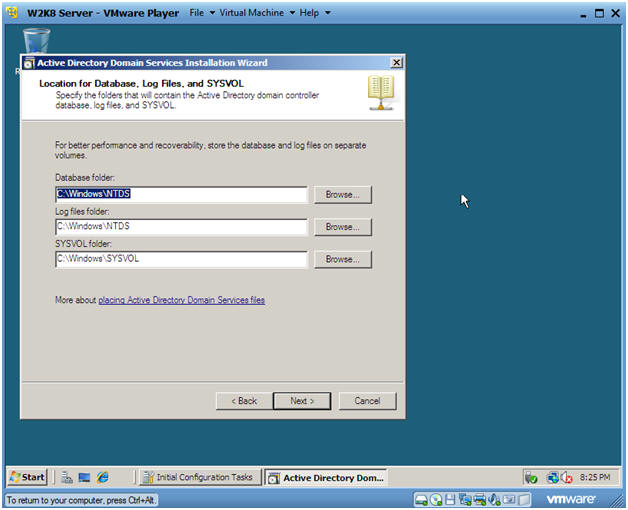
Task: Open Server Manager from the quick launch
Action: (x=67, y=477)
